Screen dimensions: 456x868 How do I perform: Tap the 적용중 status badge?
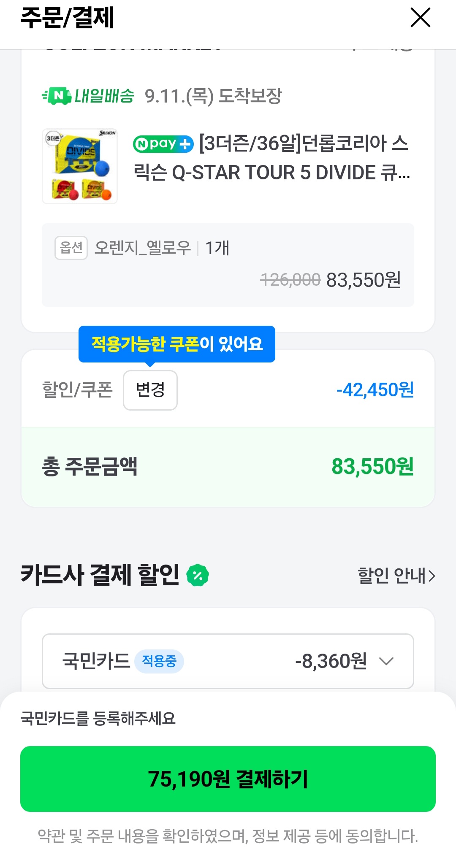point(159,661)
